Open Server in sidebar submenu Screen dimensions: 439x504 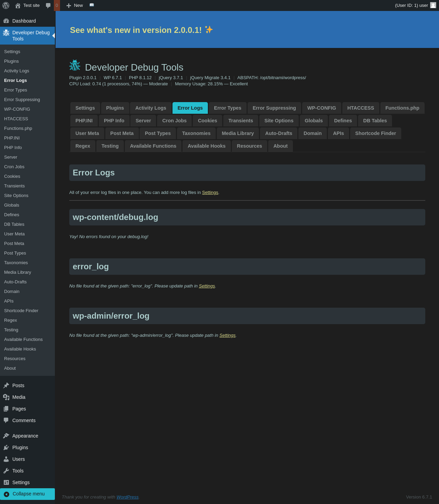click(27, 157)
